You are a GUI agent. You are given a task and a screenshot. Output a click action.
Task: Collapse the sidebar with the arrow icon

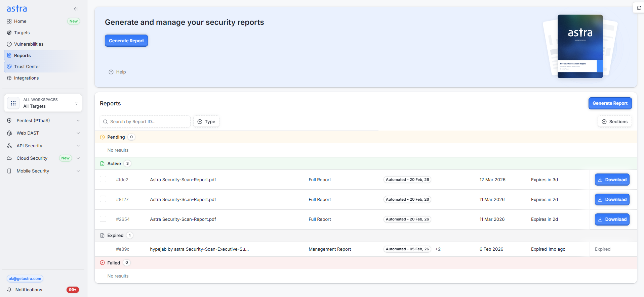(x=76, y=9)
